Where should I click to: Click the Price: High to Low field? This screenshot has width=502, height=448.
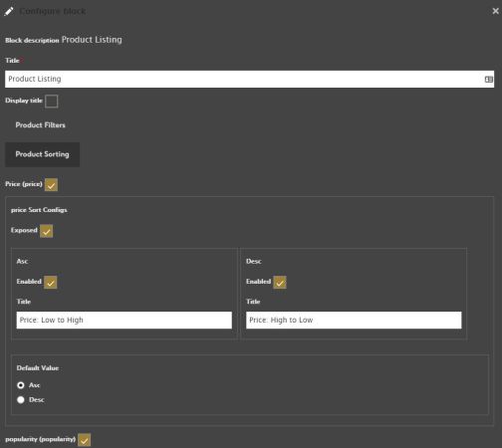click(354, 320)
